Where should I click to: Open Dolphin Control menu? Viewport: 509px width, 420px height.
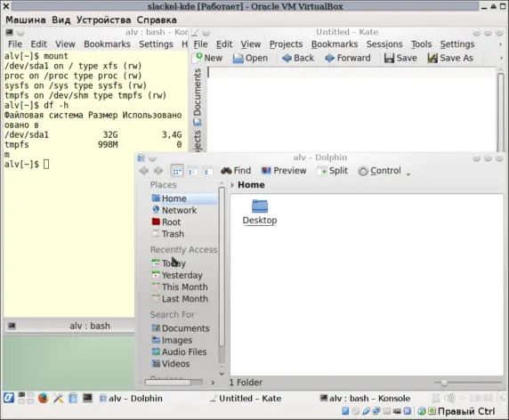[x=379, y=171]
